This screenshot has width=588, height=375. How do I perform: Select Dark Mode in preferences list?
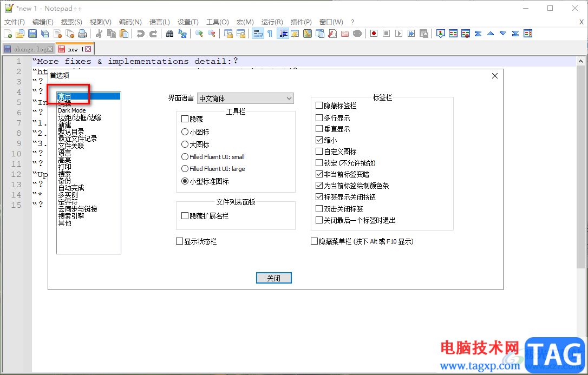click(x=71, y=110)
